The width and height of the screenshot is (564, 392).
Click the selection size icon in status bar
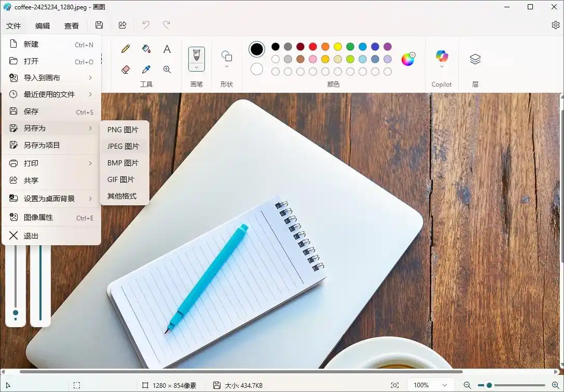point(77,385)
